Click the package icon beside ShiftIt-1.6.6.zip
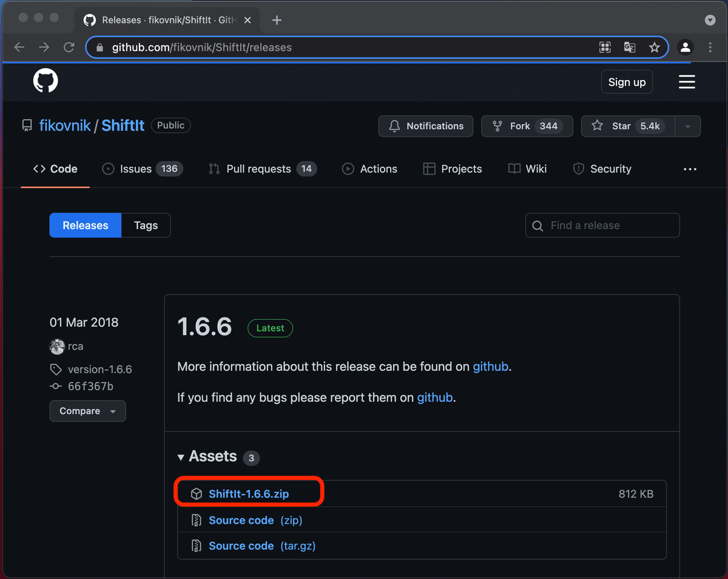The height and width of the screenshot is (579, 728). (x=196, y=494)
